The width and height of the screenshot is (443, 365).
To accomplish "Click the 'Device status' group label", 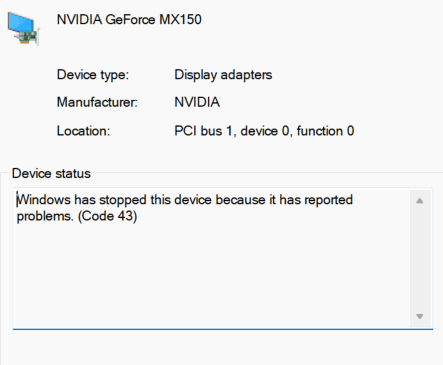I will pyautogui.click(x=51, y=174).
